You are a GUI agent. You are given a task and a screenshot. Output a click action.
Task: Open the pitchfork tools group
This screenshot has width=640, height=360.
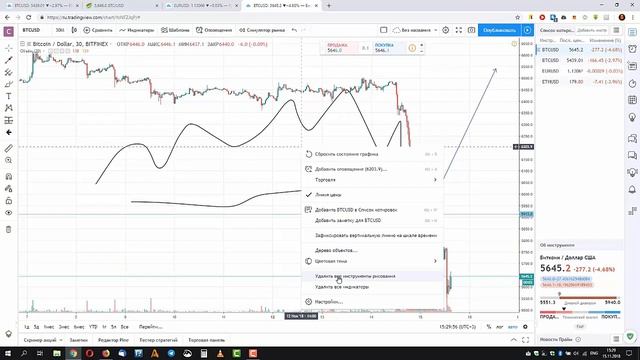coord(9,72)
